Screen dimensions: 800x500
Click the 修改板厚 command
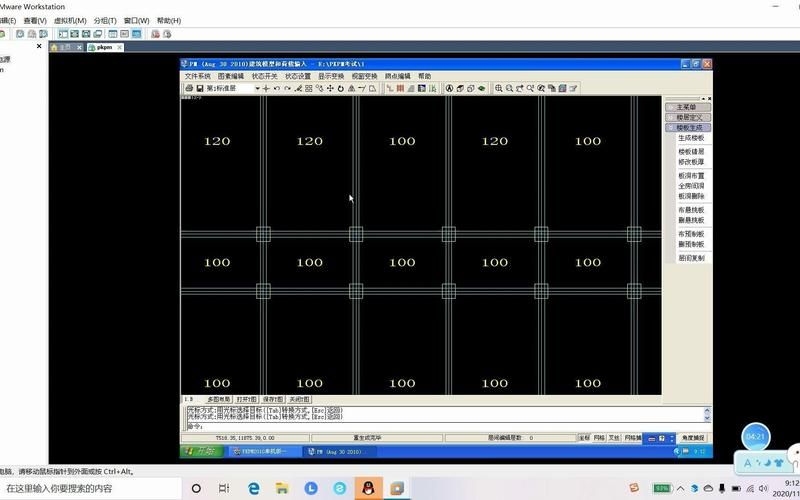tap(691, 162)
